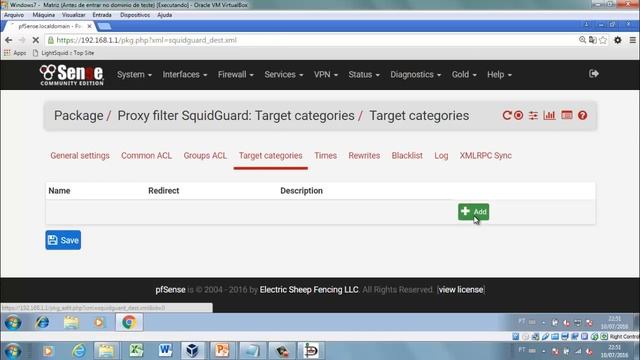Image resolution: width=640 pixels, height=360 pixels.
Task: Click Chrome icon in the guest taskbar
Action: click(129, 322)
